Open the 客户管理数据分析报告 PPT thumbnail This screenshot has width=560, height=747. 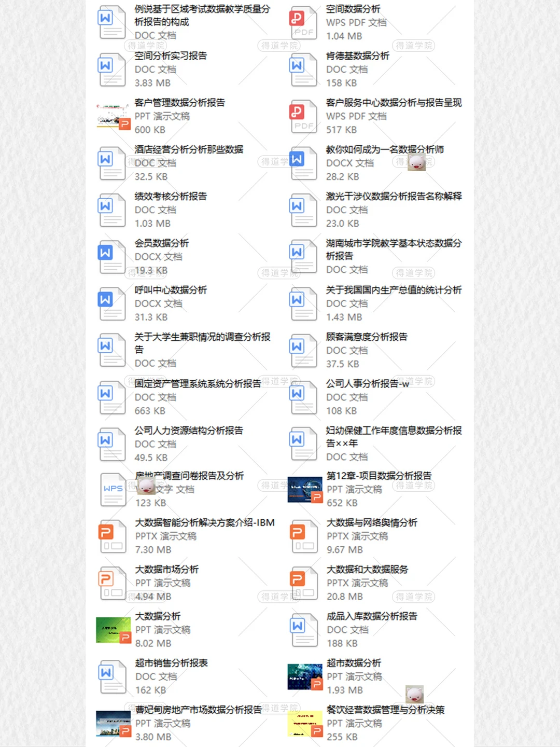point(111,116)
